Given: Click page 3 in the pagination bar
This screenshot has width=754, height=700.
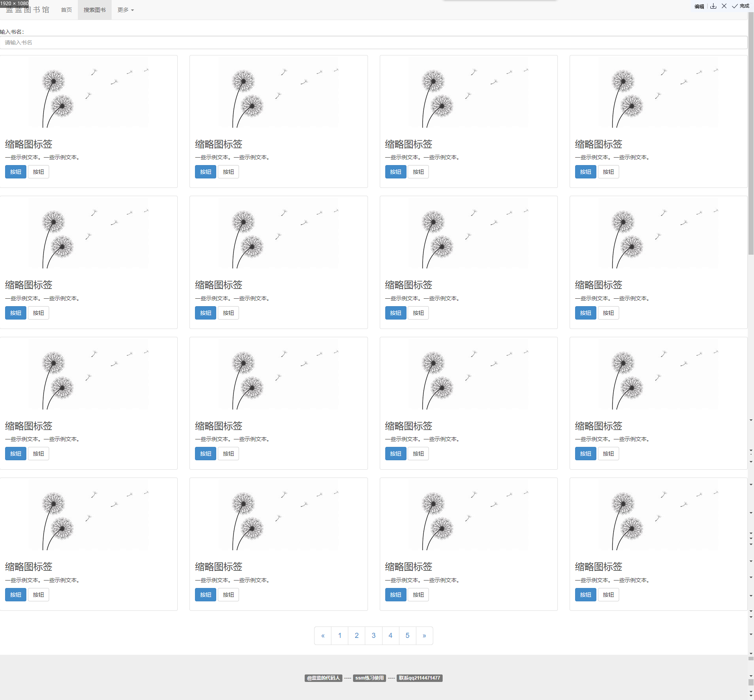Looking at the screenshot, I should pos(373,635).
